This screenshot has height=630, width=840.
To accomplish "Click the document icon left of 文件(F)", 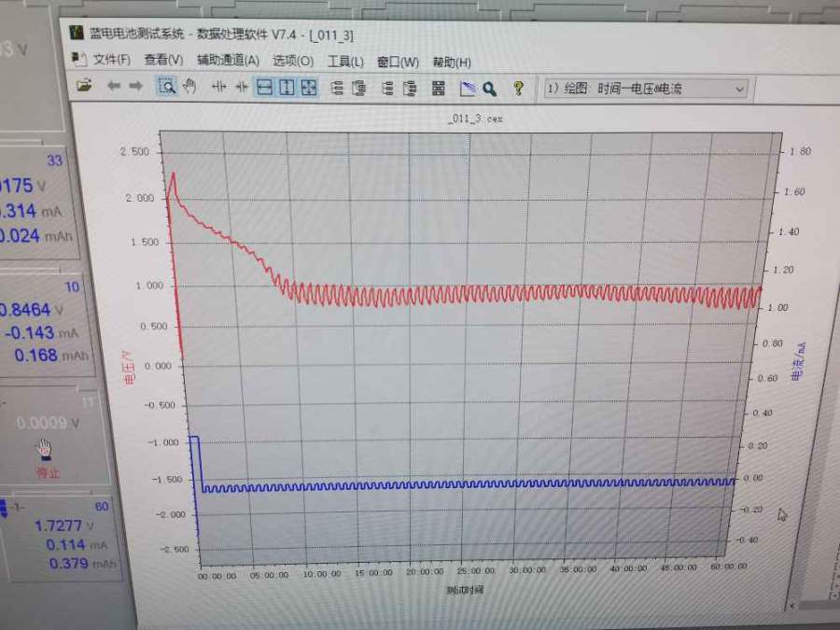I will [78, 59].
